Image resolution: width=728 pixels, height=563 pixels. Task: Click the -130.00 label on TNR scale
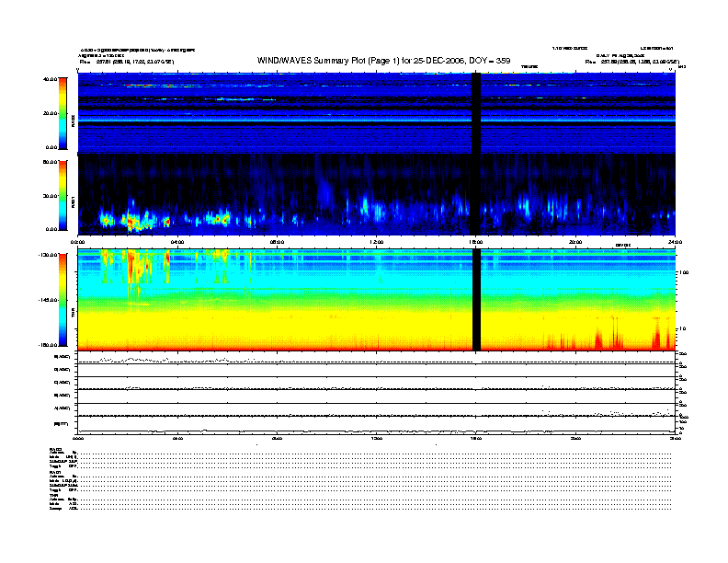click(x=49, y=255)
